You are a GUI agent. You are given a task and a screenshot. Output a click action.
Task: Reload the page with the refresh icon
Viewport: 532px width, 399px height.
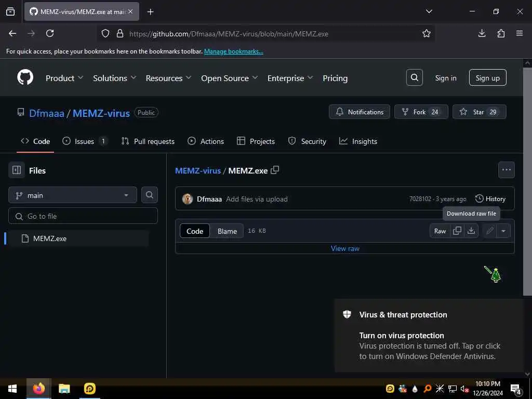[x=50, y=33]
